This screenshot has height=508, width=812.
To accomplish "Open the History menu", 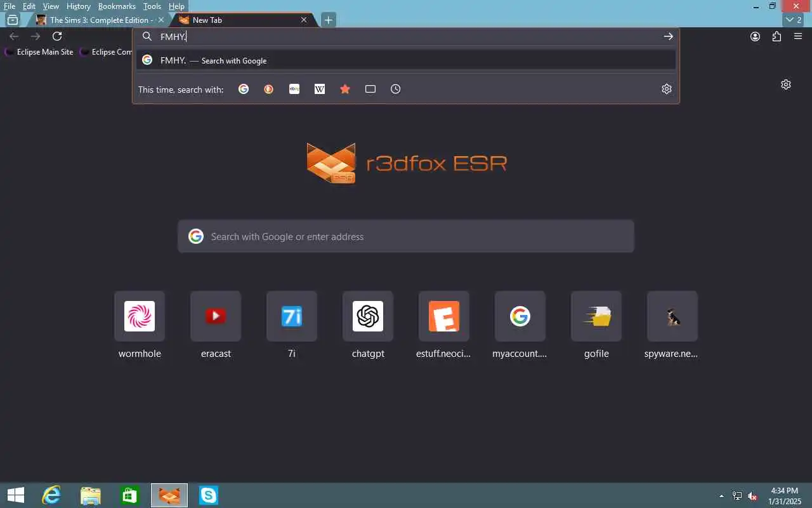I will click(x=79, y=6).
